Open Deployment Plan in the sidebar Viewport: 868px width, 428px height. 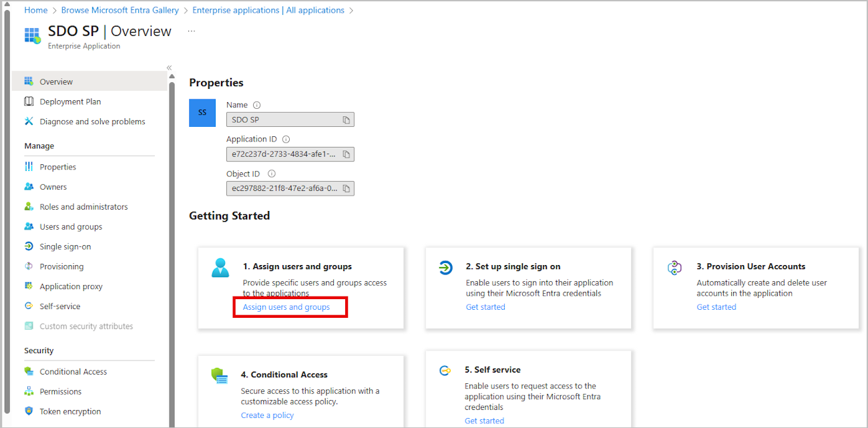[x=70, y=101]
